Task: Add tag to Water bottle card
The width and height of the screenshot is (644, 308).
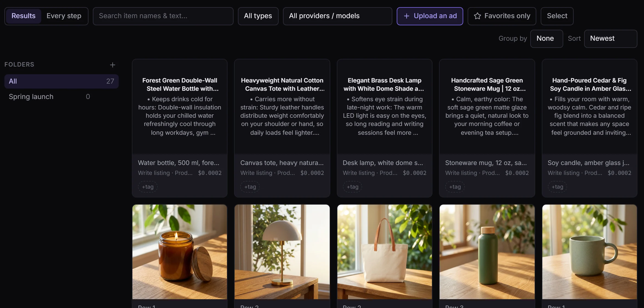Action: [x=148, y=187]
